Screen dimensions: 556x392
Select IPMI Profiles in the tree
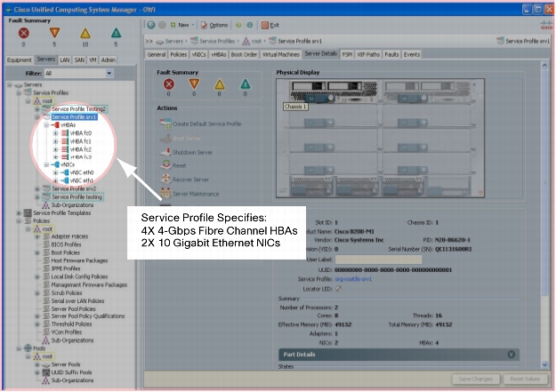[x=66, y=268]
